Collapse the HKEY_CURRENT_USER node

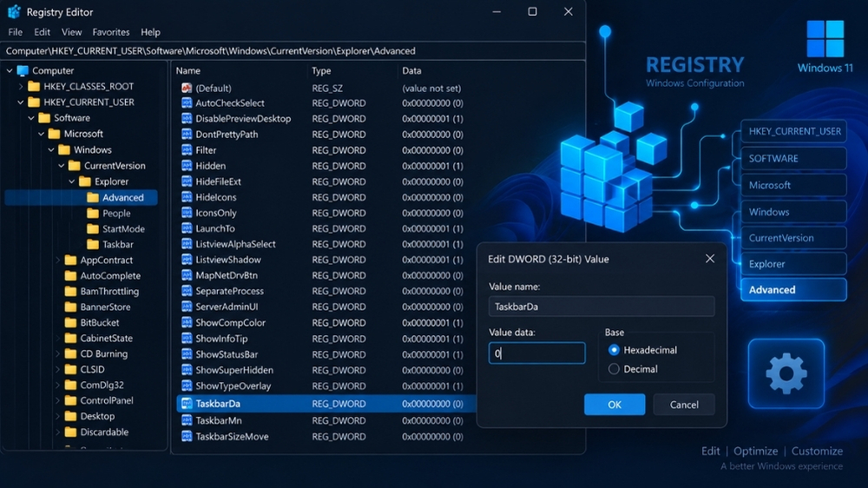click(x=21, y=102)
